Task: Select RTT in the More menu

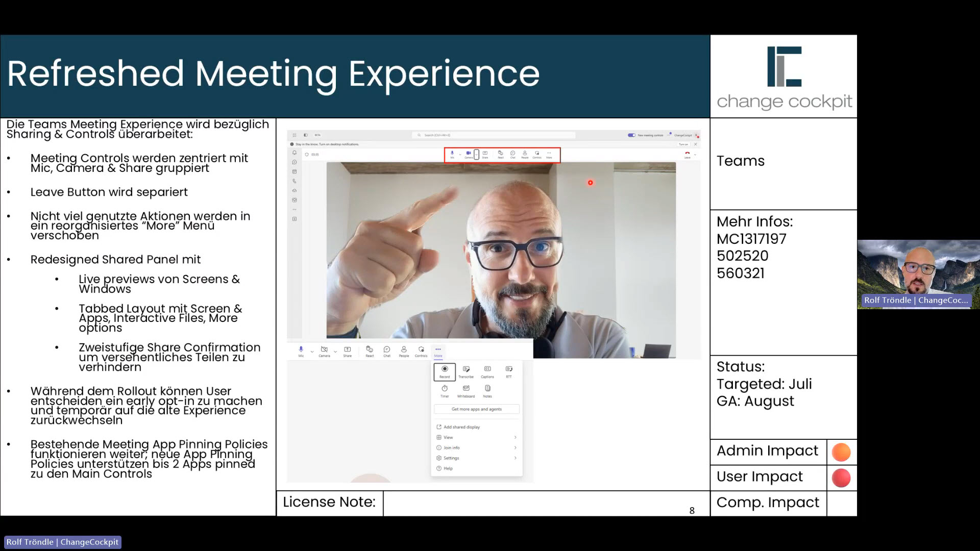Action: click(x=509, y=372)
